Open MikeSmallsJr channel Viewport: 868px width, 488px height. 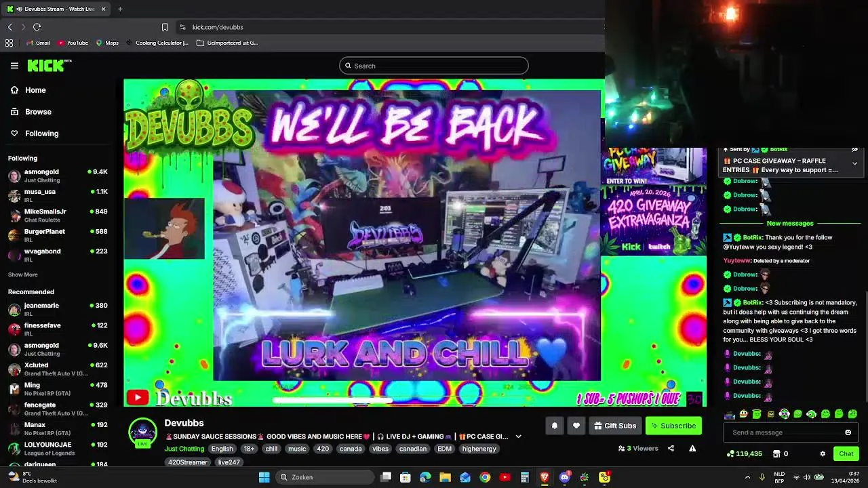(x=58, y=215)
